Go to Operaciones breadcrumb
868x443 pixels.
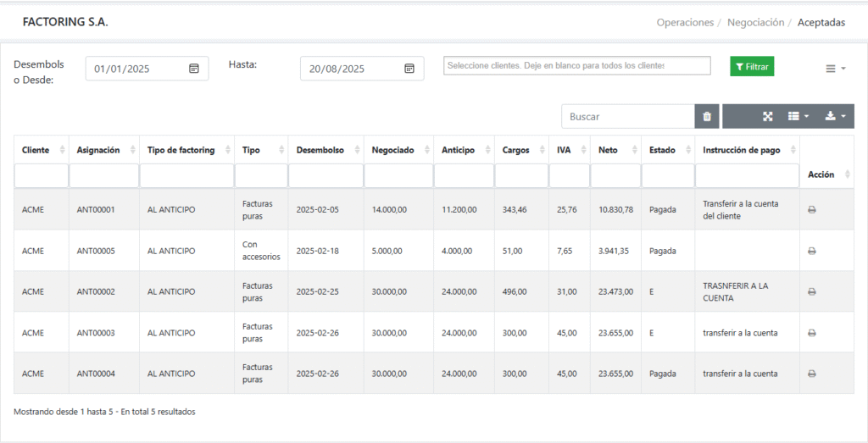(x=685, y=23)
